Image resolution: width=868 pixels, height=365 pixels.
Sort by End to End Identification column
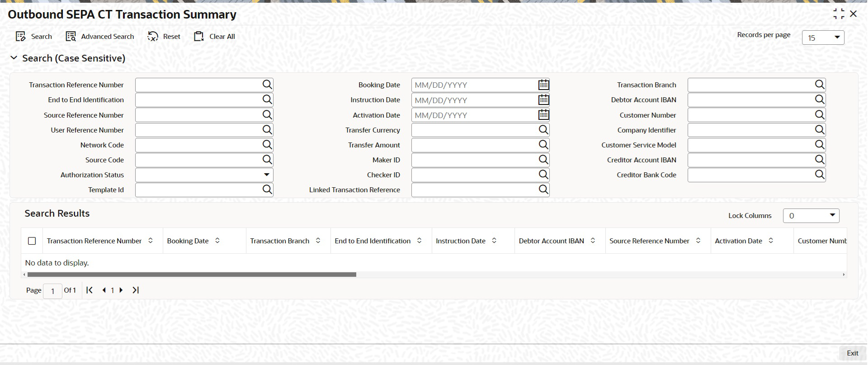(420, 241)
